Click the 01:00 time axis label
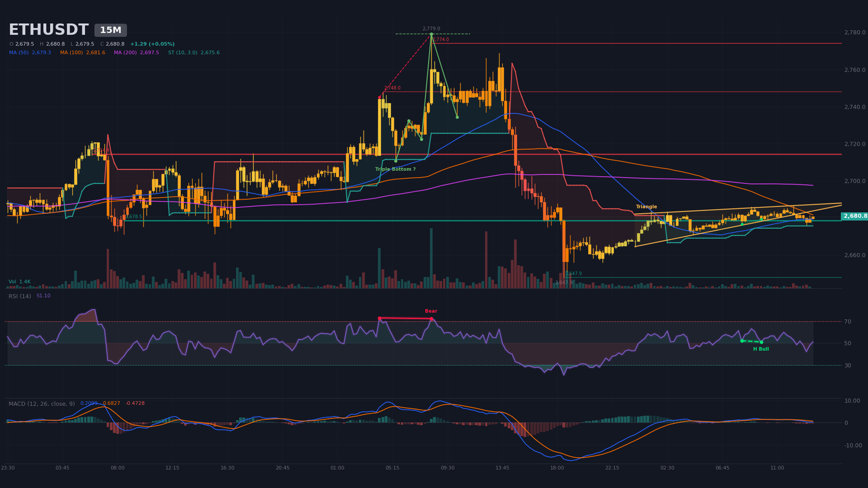Screen dimensions: 868x488 coord(337,468)
